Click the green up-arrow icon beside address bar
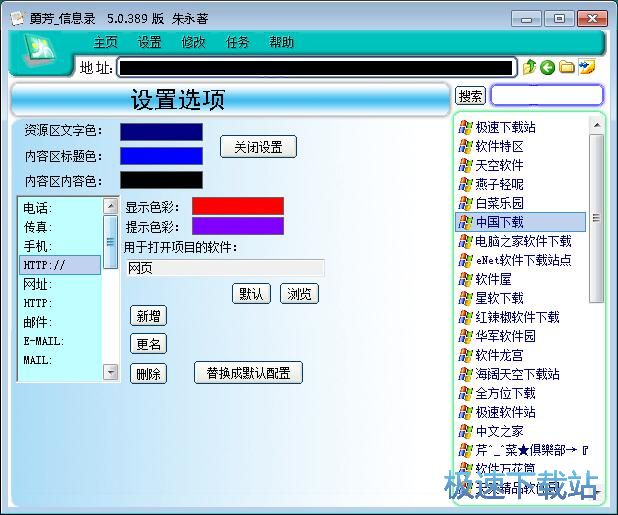This screenshot has width=618, height=515. click(529, 67)
